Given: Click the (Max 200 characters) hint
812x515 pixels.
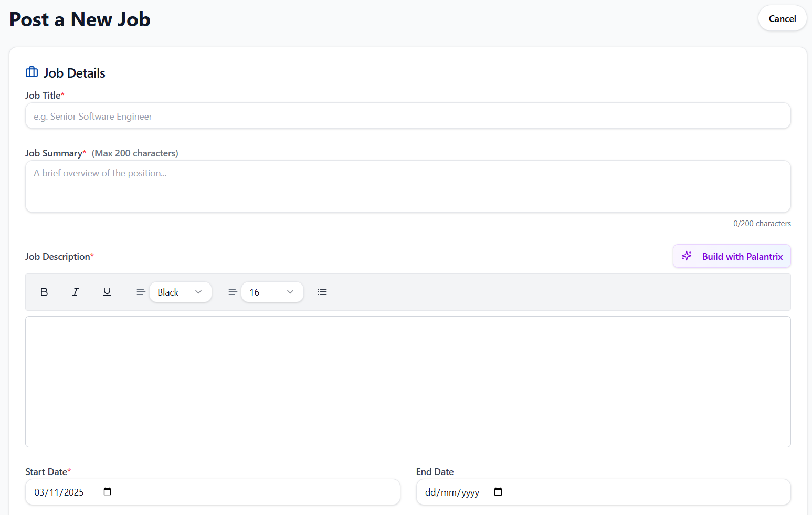Looking at the screenshot, I should (x=135, y=153).
